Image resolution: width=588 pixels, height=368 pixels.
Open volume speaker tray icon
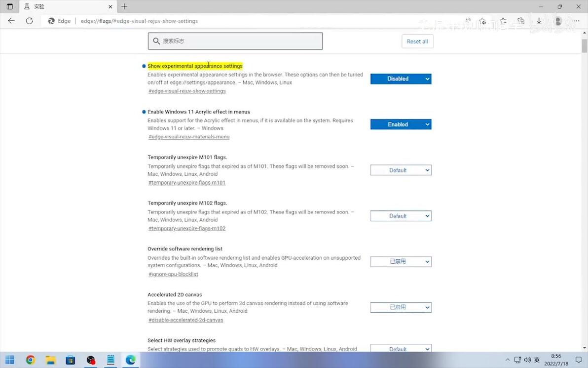(527, 360)
